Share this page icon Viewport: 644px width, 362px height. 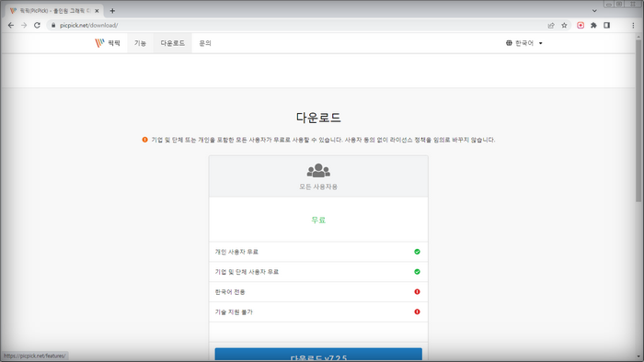[x=551, y=26]
